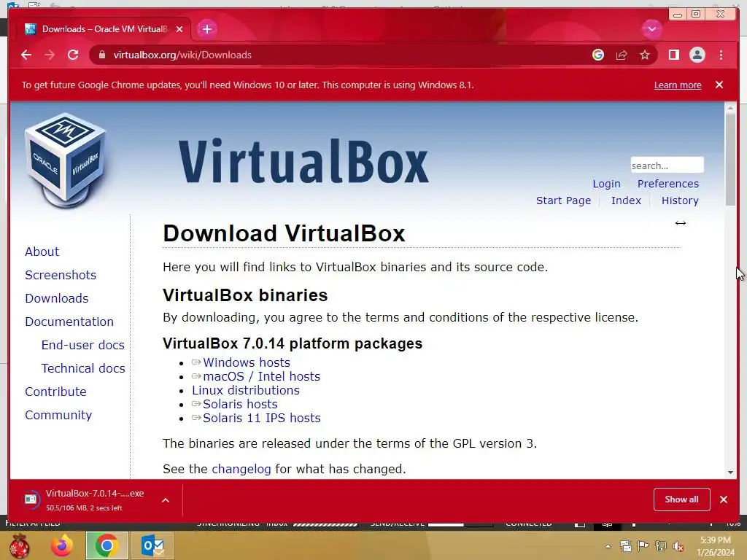Image resolution: width=747 pixels, height=560 pixels.
Task: Open Outlook from the taskbar
Action: (152, 545)
